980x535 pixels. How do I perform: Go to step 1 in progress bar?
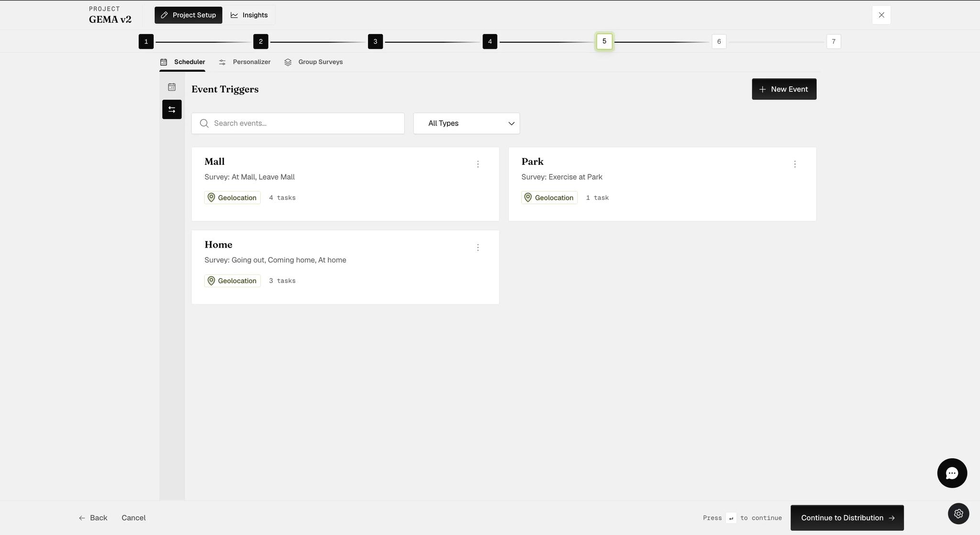coord(146,42)
